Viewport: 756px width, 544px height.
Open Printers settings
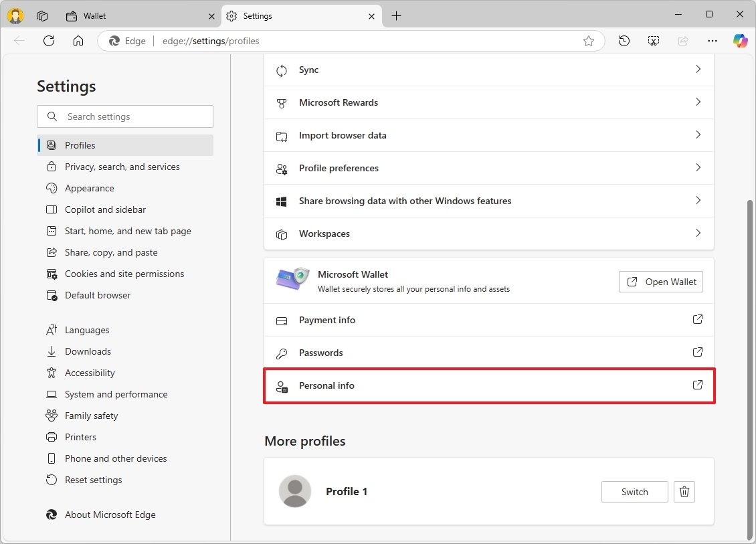(x=125, y=437)
